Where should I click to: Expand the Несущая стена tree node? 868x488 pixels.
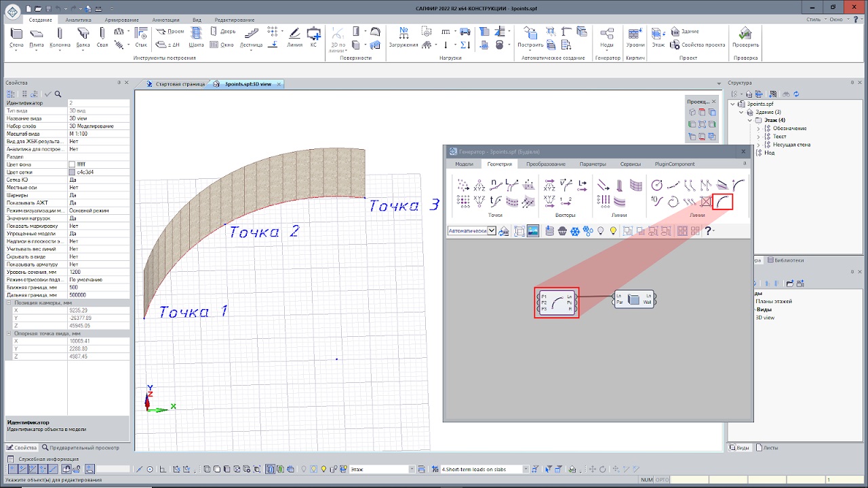(x=758, y=144)
